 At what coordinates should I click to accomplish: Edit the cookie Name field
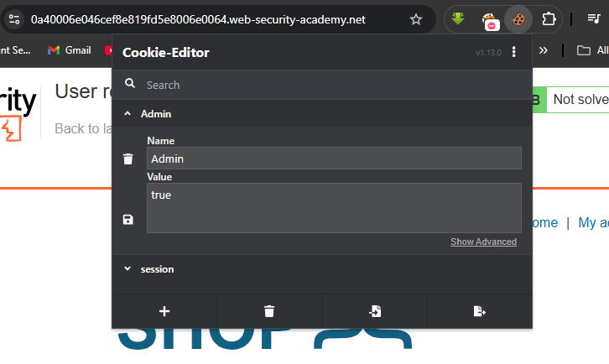[x=334, y=159]
